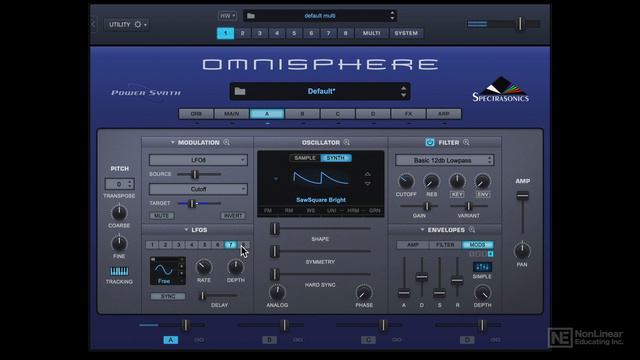This screenshot has width=640, height=360.
Task: Click the default multi stepper arrows
Action: pyautogui.click(x=392, y=16)
